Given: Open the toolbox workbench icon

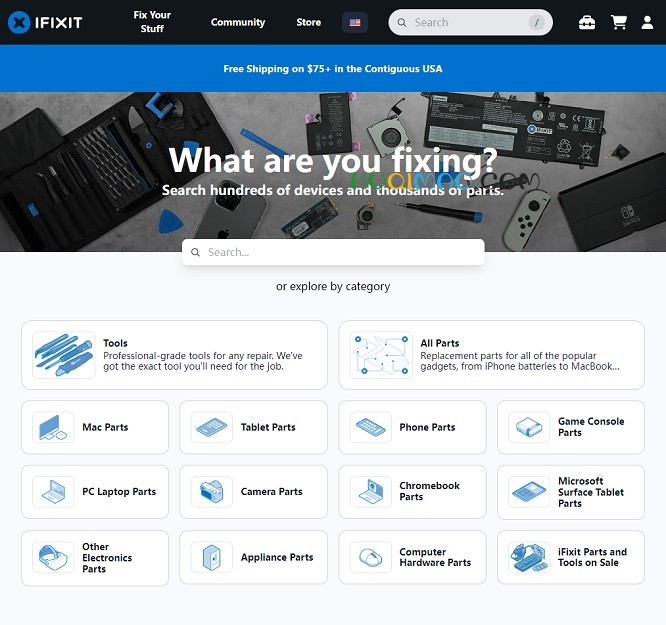Looking at the screenshot, I should tap(587, 22).
